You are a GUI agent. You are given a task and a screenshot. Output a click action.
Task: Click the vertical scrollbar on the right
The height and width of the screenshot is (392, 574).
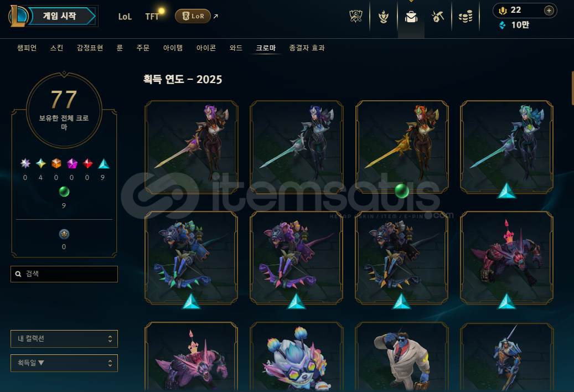(x=572, y=88)
